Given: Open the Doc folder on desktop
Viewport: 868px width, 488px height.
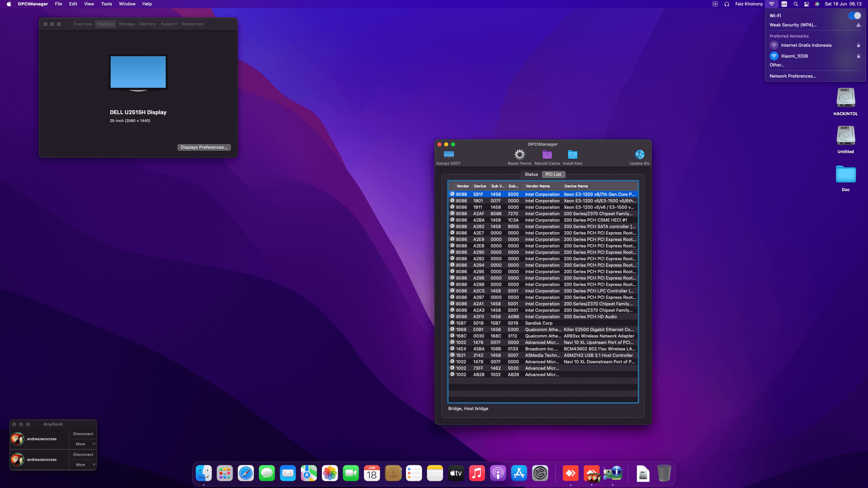Looking at the screenshot, I should [x=846, y=174].
